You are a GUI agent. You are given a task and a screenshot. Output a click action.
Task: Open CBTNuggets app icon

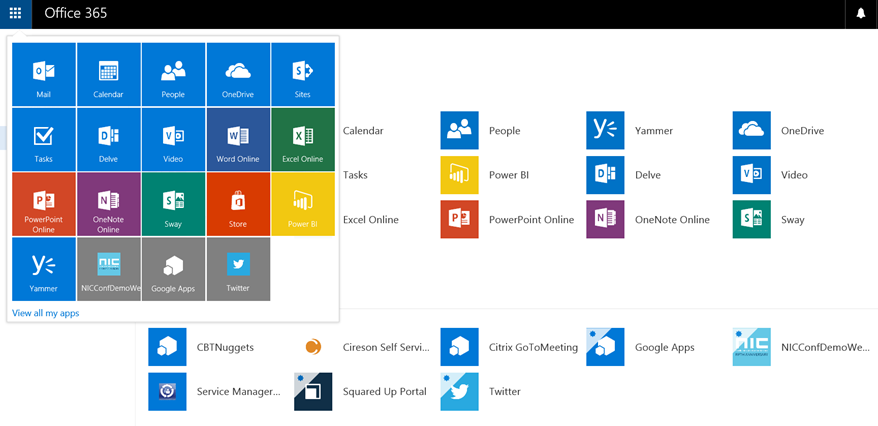coord(167,347)
